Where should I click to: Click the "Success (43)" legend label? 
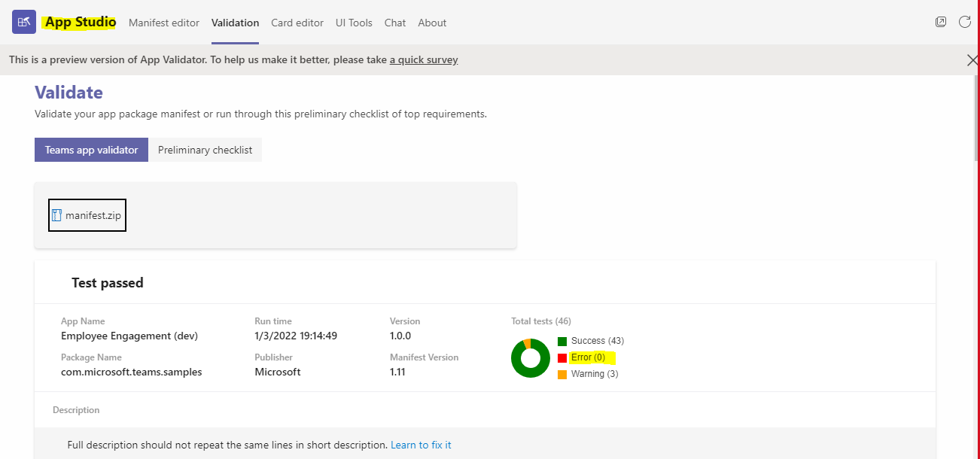(x=598, y=341)
